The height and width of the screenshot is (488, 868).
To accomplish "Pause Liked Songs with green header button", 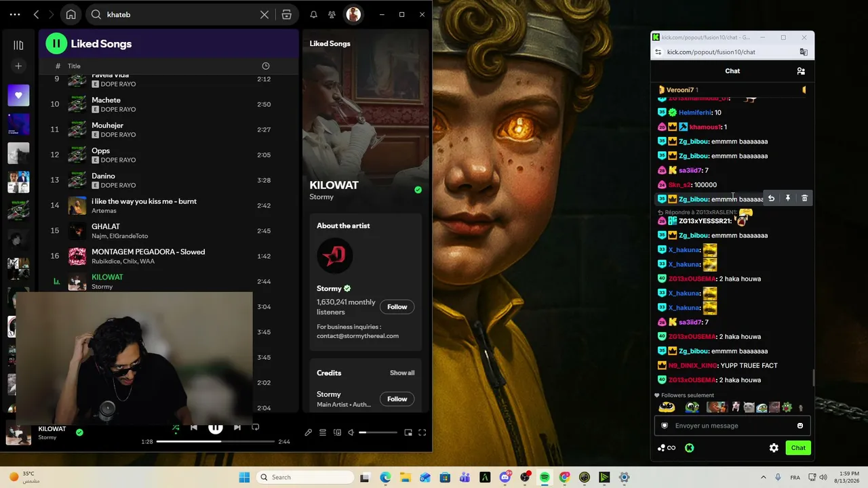I will coord(56,43).
